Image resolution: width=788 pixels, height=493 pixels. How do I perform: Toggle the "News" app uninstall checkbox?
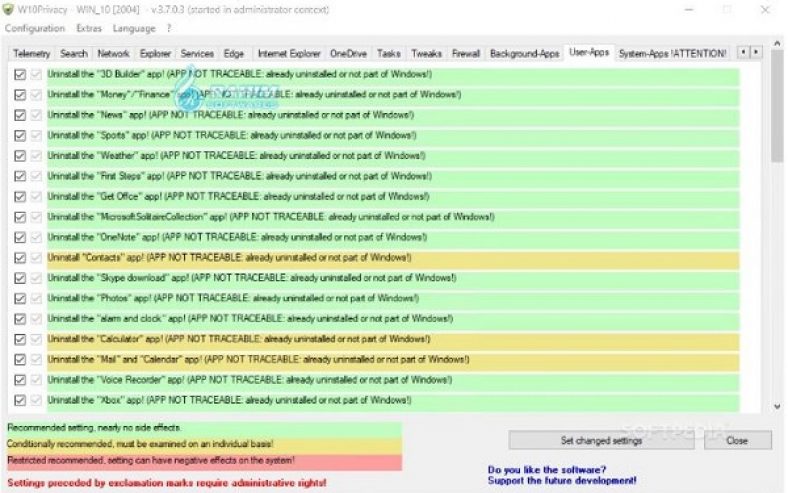[20, 115]
